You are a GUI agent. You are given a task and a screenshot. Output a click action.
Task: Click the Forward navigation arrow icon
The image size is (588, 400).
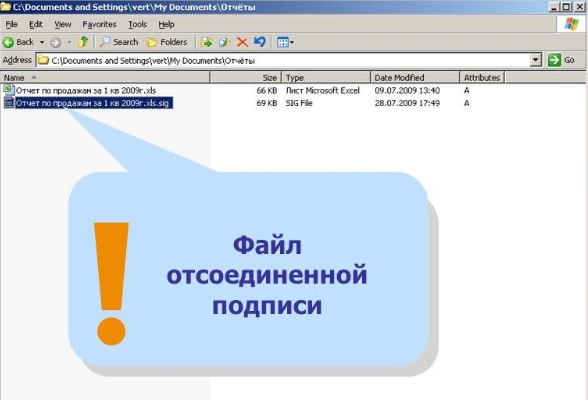coord(56,42)
